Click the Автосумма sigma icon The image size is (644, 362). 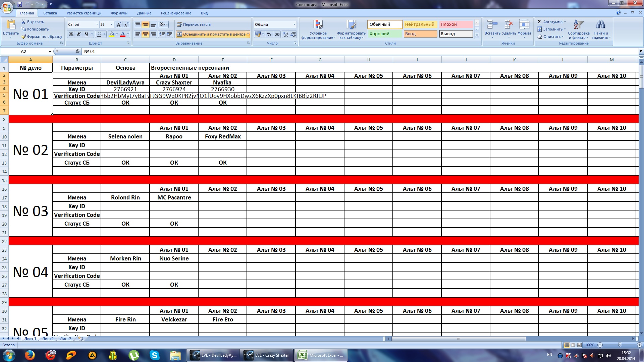click(539, 22)
